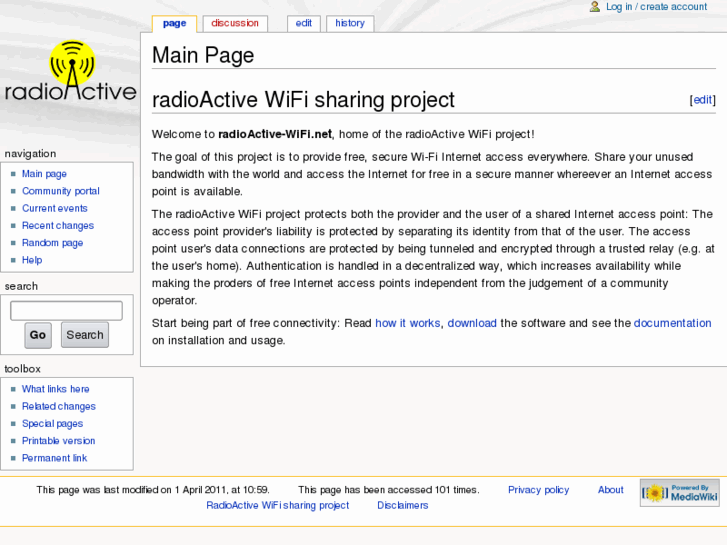Open RadioActive WiFi sharing project footer link
The height and width of the screenshot is (545, 727).
click(278, 506)
